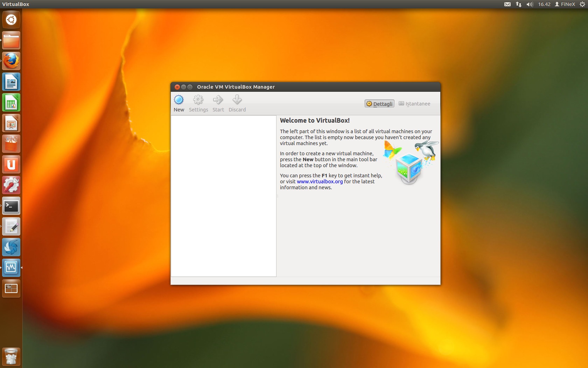The image size is (588, 368).
Task: Open Settings in VirtualBox toolbar
Action: coord(198,103)
